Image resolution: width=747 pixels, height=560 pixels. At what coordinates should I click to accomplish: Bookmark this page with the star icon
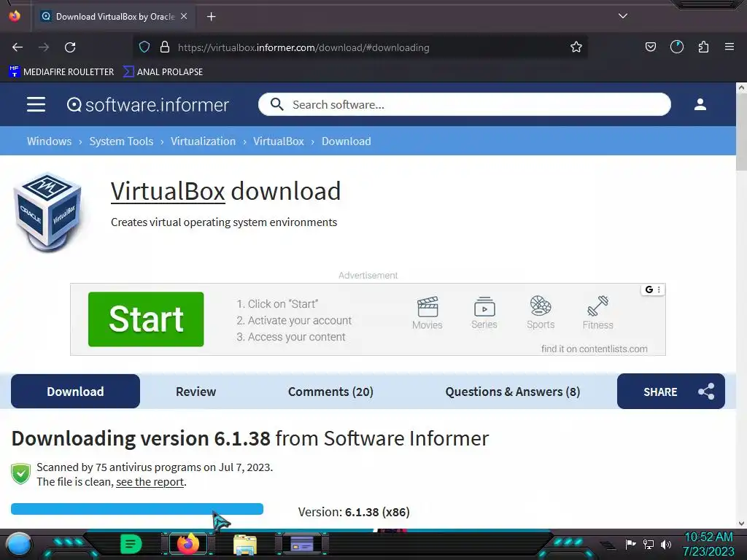[x=576, y=47]
